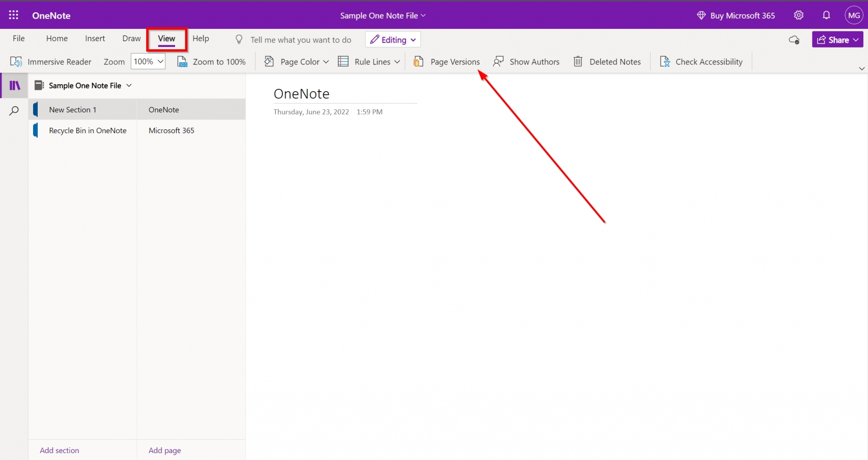Click Add section at the bottom

59,450
